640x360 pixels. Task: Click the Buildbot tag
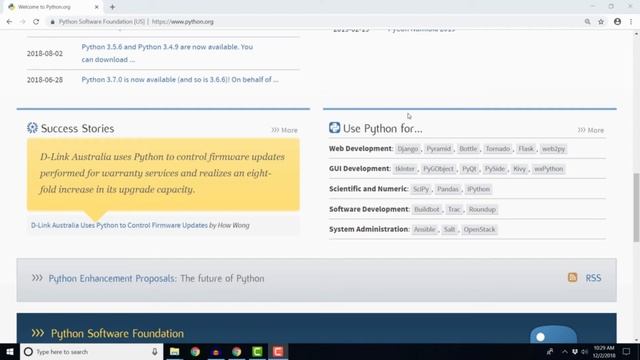(427, 210)
